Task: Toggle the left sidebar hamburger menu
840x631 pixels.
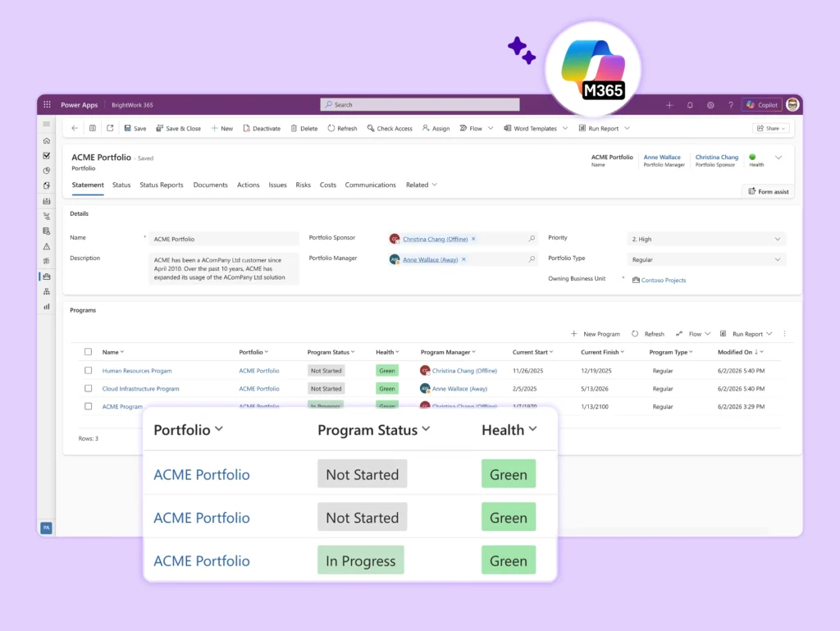Action: (47, 124)
